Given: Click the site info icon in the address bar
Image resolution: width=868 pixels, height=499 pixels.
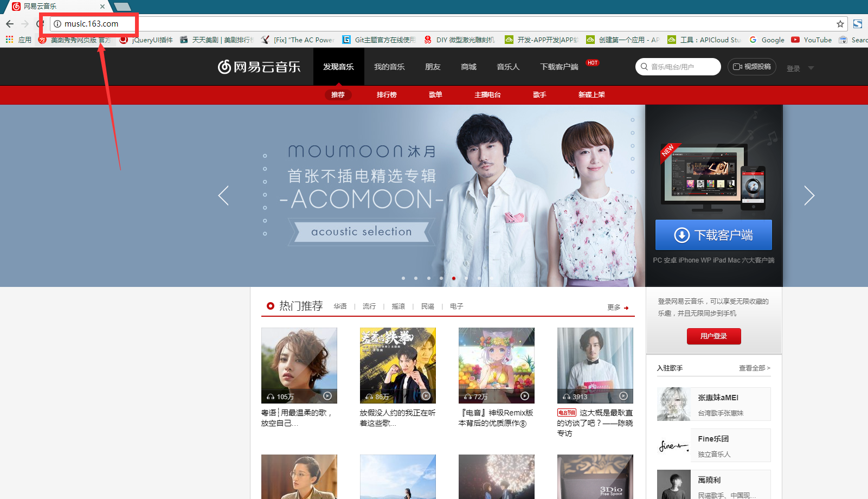Looking at the screenshot, I should click(x=57, y=24).
